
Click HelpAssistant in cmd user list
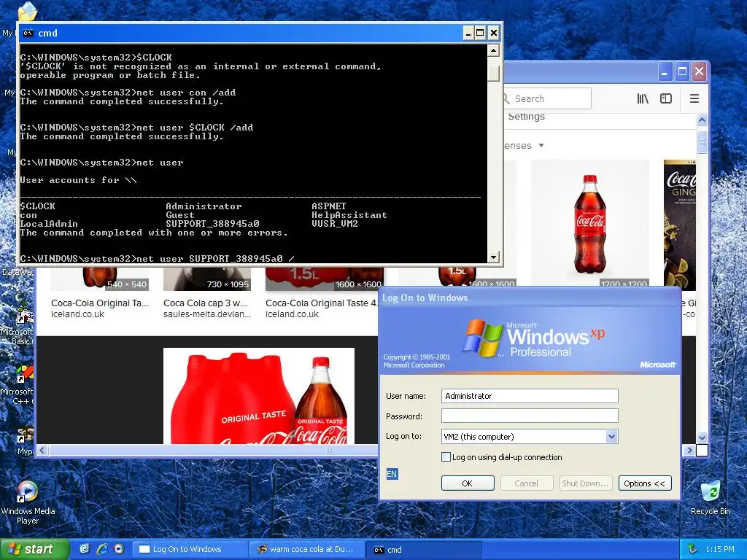click(x=349, y=215)
